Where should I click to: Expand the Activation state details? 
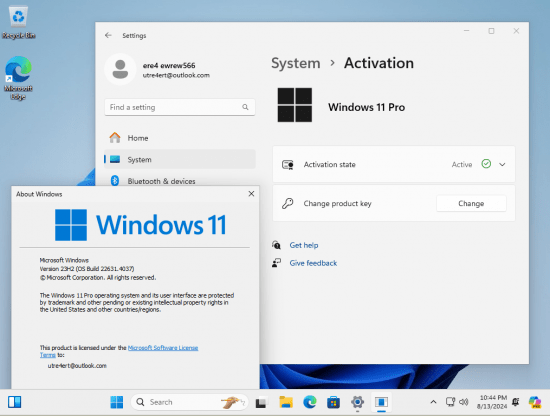[502, 165]
